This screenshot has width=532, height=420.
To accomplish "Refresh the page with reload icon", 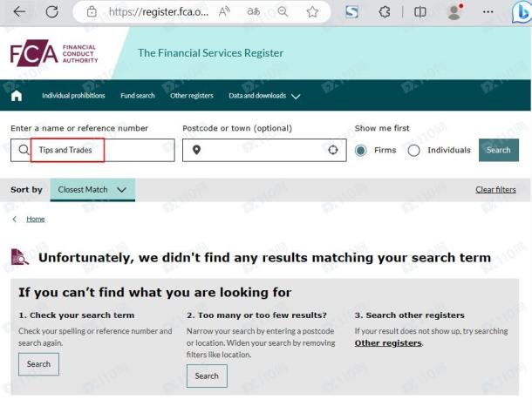I will coord(51,12).
